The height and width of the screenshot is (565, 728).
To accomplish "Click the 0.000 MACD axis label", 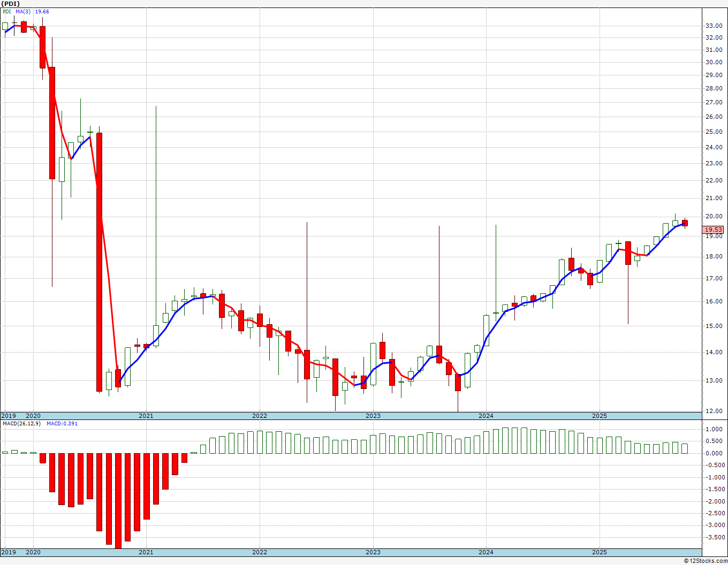I will 714,453.
